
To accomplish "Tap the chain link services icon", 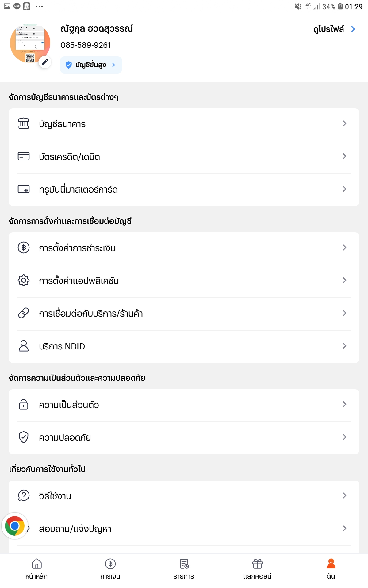I will click(24, 313).
